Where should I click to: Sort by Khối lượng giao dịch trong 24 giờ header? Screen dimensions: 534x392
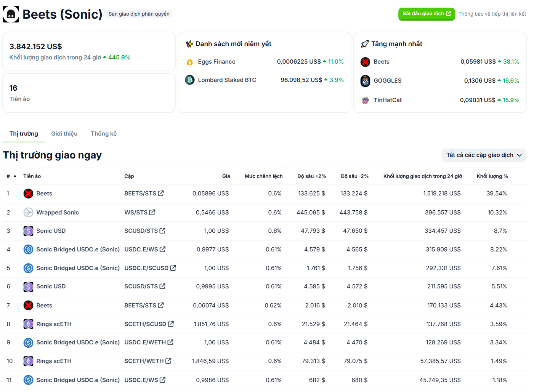click(423, 176)
